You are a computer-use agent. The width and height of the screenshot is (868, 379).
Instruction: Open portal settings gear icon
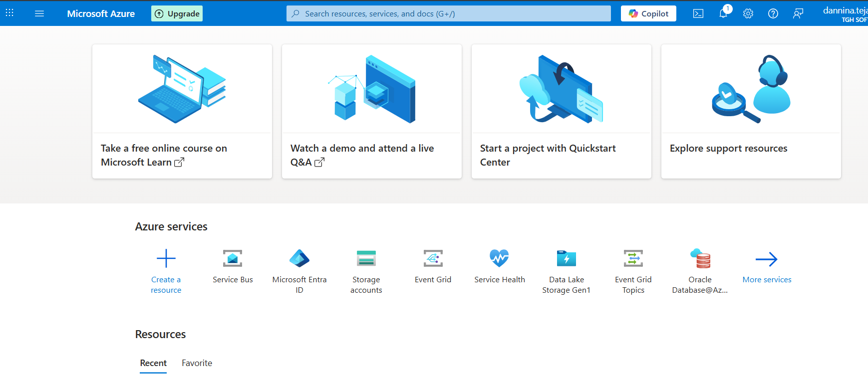(748, 13)
